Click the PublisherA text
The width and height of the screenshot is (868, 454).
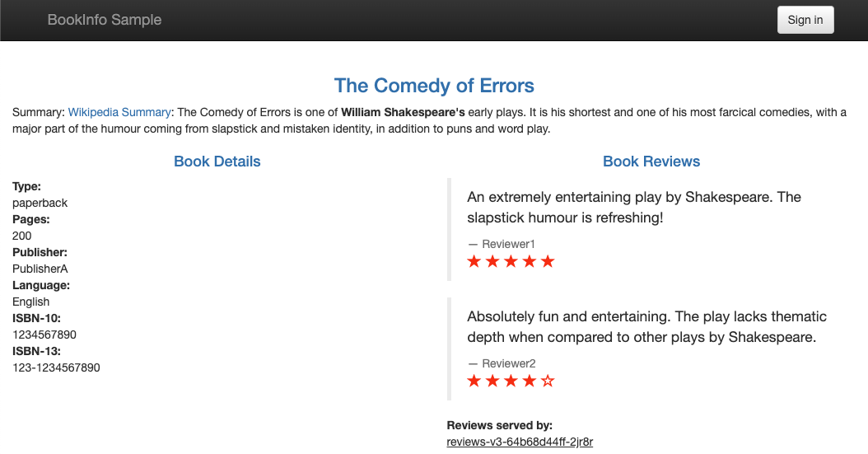40,269
